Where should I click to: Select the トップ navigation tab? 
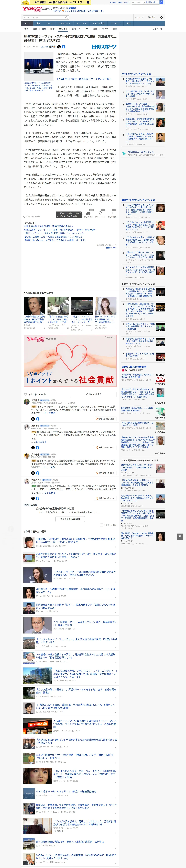tap(27, 23)
